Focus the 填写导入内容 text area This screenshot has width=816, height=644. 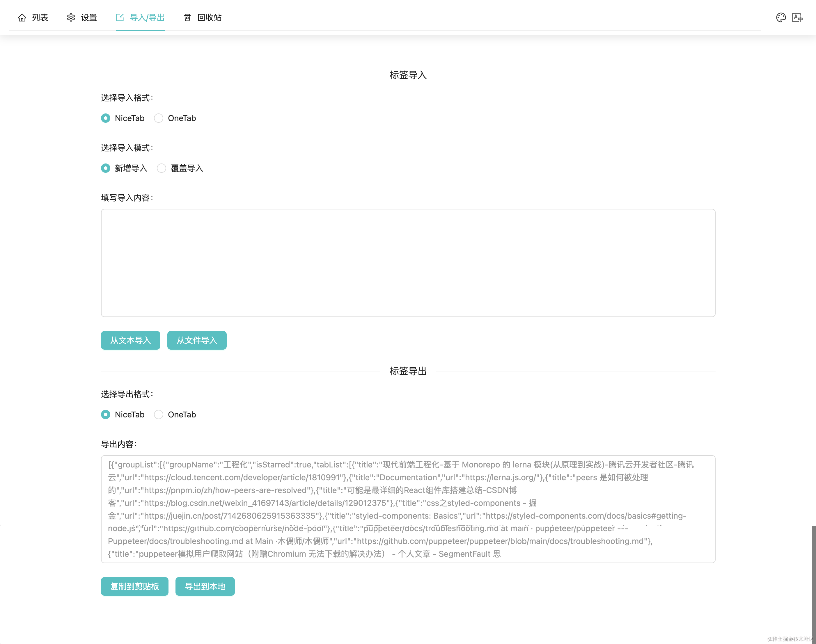tap(408, 263)
